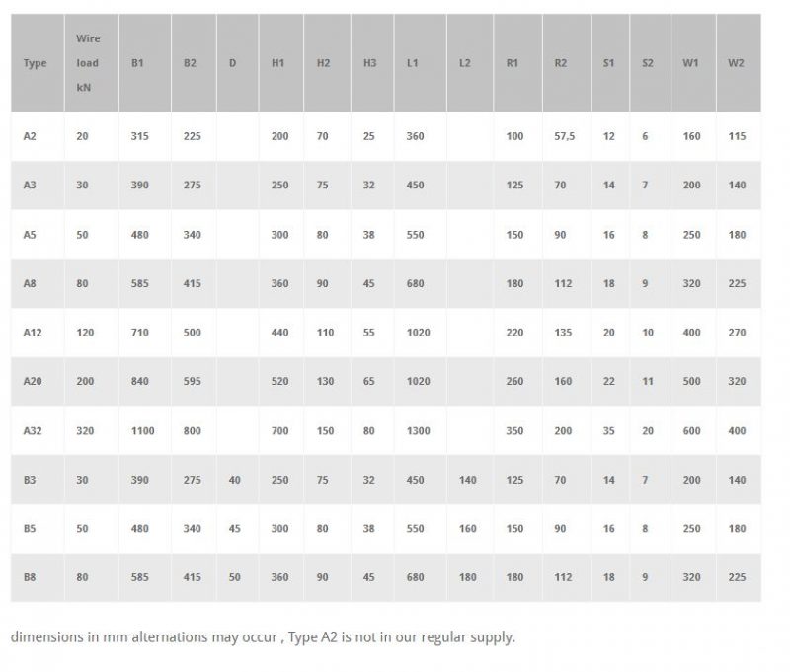
Task: Click the "D" column header
Action: (x=232, y=63)
